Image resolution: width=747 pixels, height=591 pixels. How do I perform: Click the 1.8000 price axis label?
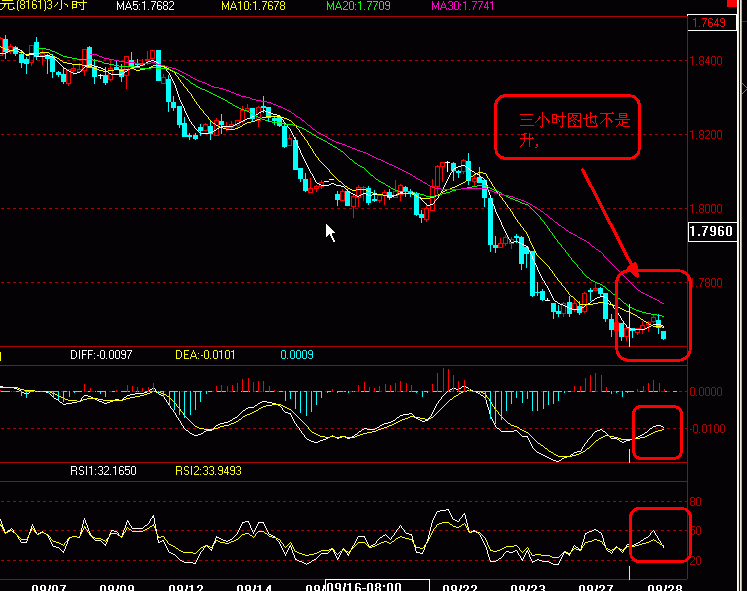[707, 209]
